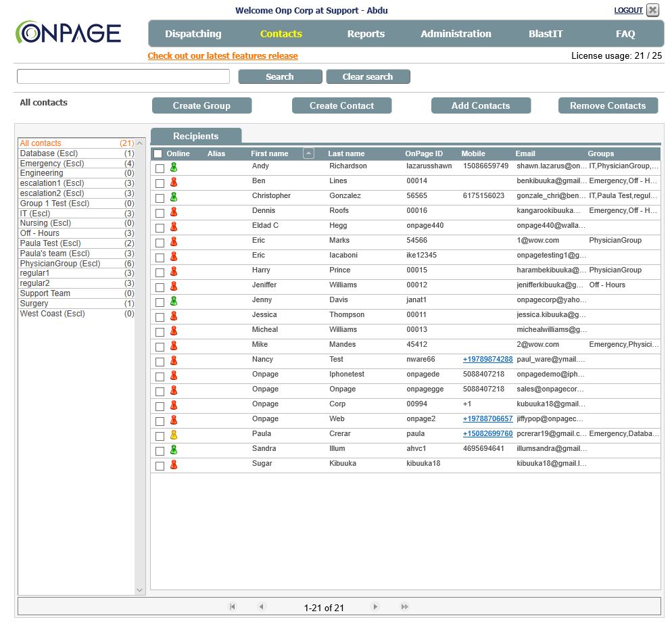
Task: Click Onpage Iphonetest's status icon
Action: coord(174,375)
